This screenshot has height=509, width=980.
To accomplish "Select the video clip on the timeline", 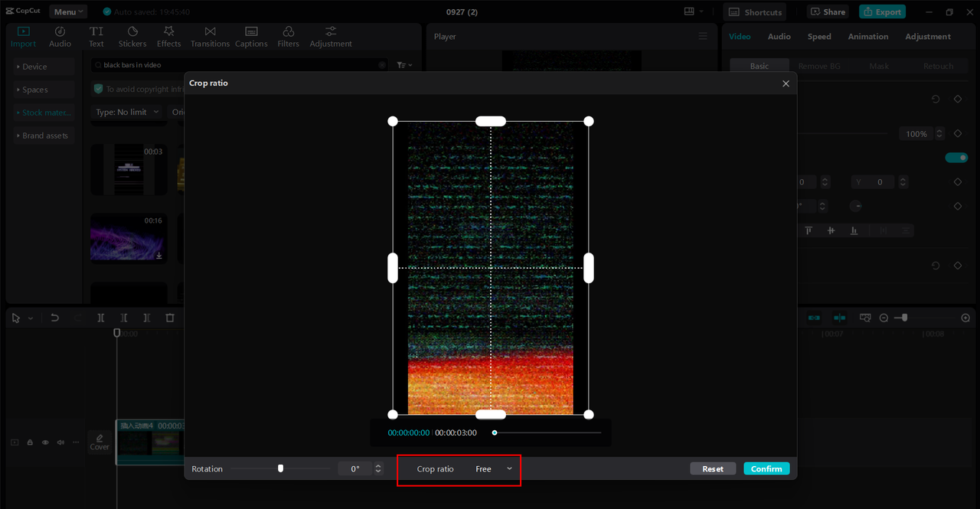I will [150, 442].
